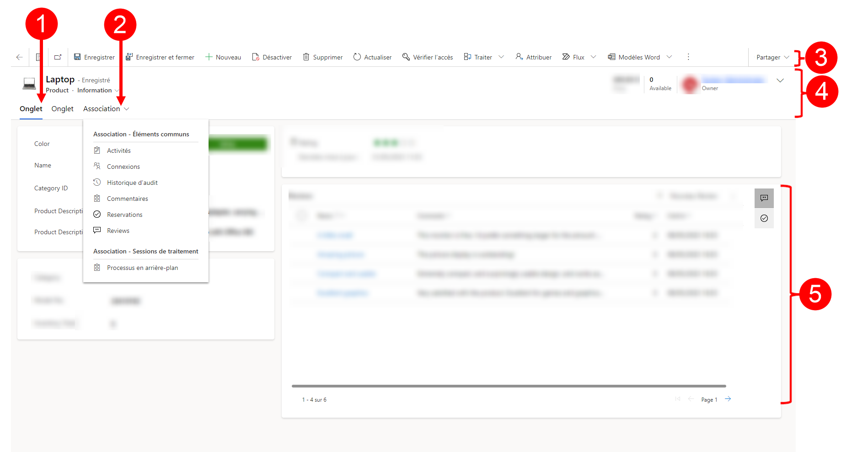Screen dimensions: 868x452
Task: Click the Laptop product image
Action: [x=29, y=84]
